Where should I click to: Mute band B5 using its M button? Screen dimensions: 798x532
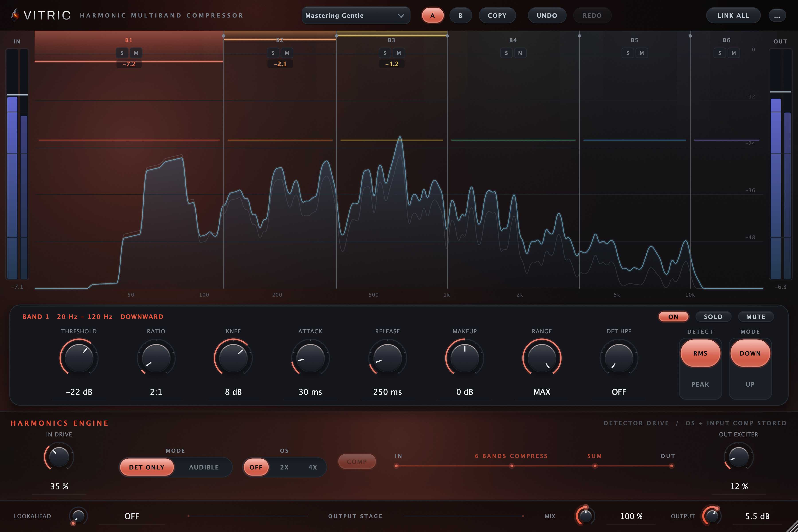642,53
